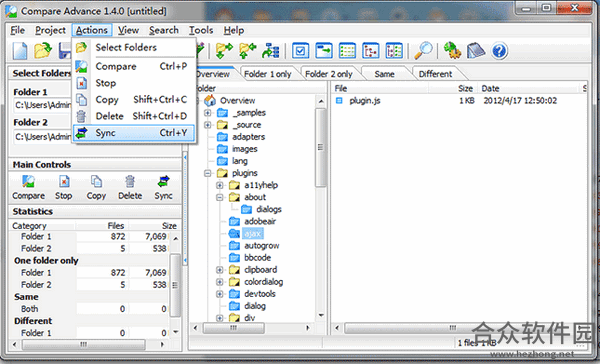
Task: Open the blue Help question mark icon
Action: pos(499,51)
